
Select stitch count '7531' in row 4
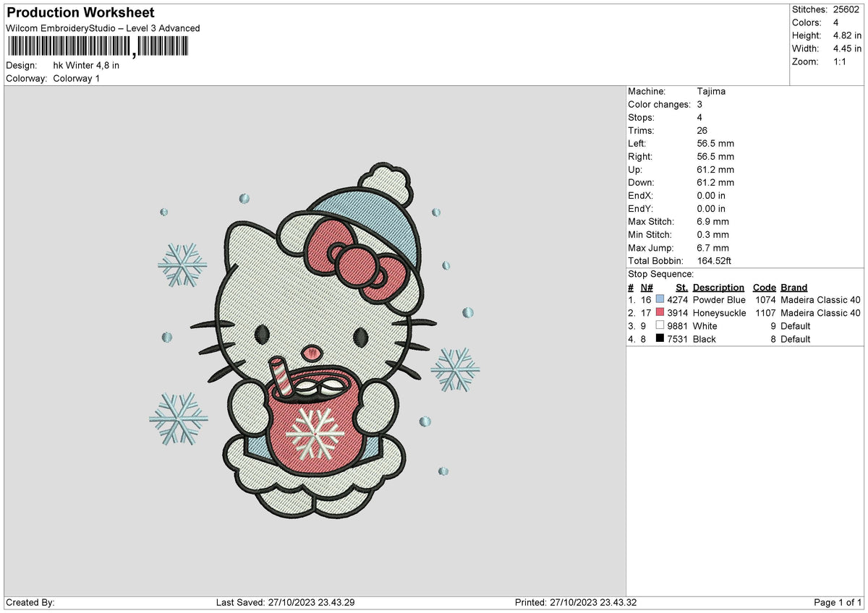(x=677, y=339)
